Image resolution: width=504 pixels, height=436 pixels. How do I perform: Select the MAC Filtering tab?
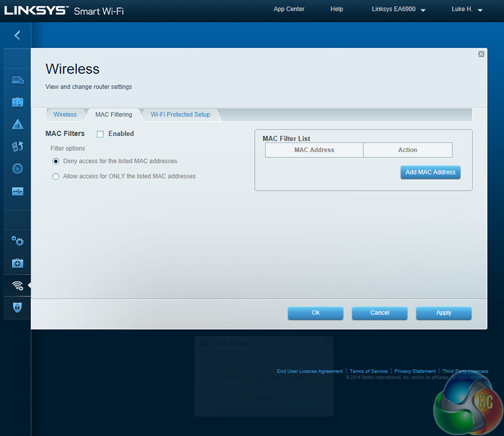[x=114, y=115]
